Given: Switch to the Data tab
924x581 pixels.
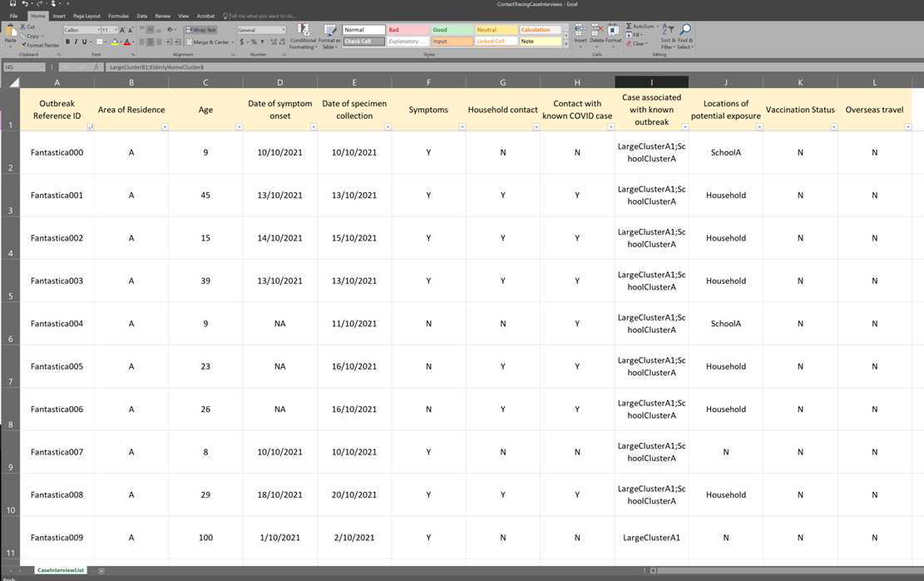Looking at the screenshot, I should (142, 16).
